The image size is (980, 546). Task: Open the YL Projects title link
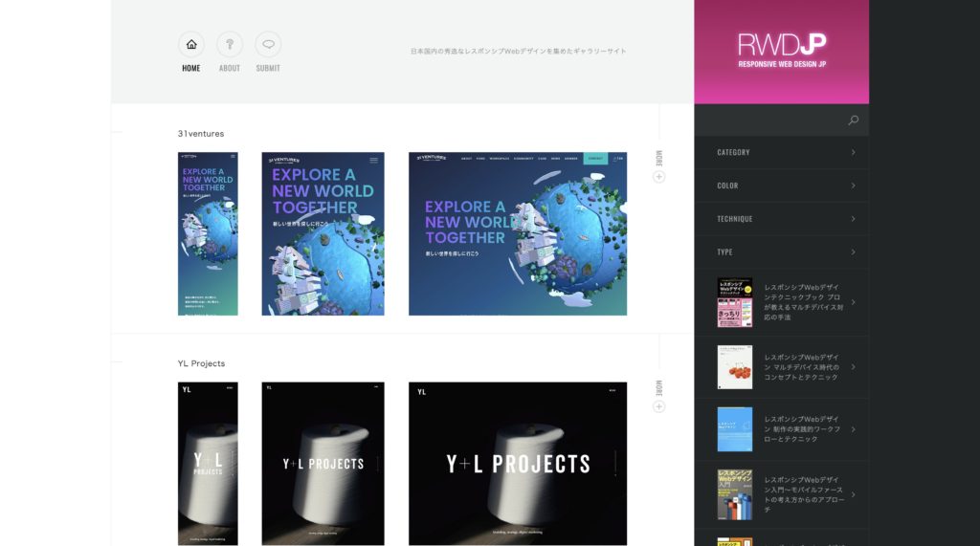click(x=201, y=363)
